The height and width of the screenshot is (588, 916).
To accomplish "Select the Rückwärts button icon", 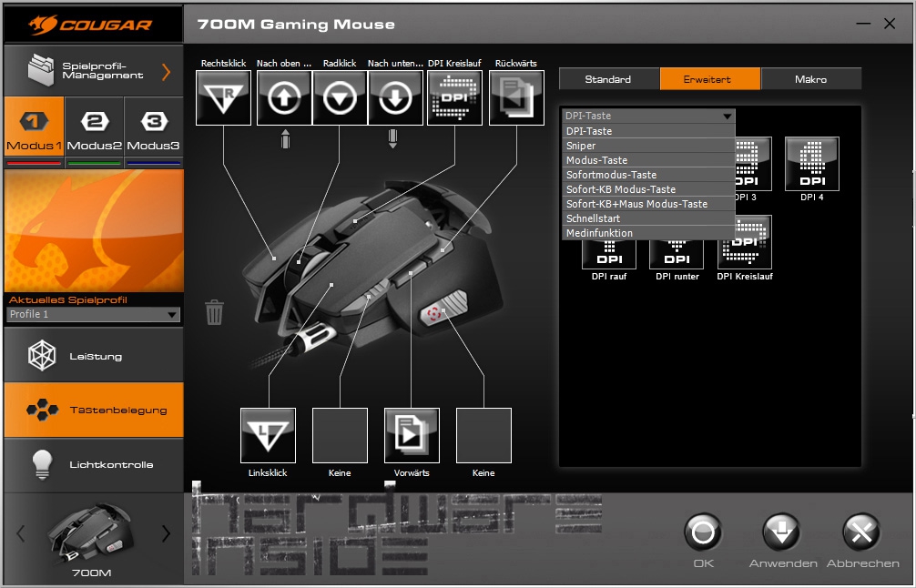I will 516,98.
